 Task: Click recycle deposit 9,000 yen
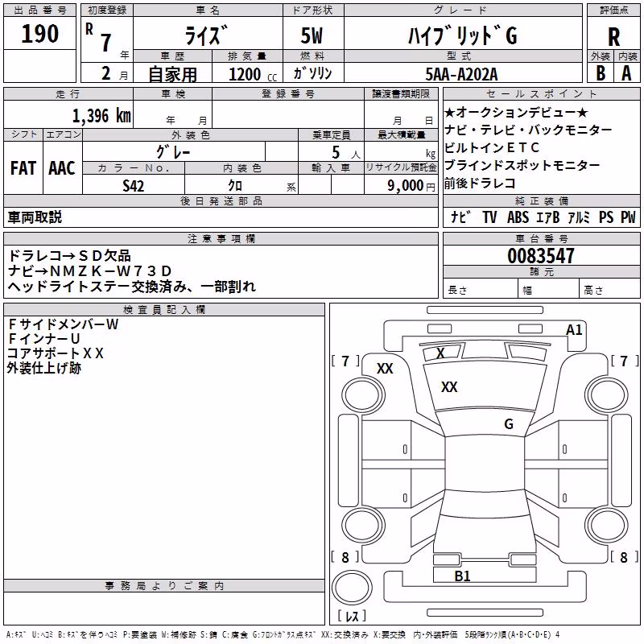click(x=411, y=186)
